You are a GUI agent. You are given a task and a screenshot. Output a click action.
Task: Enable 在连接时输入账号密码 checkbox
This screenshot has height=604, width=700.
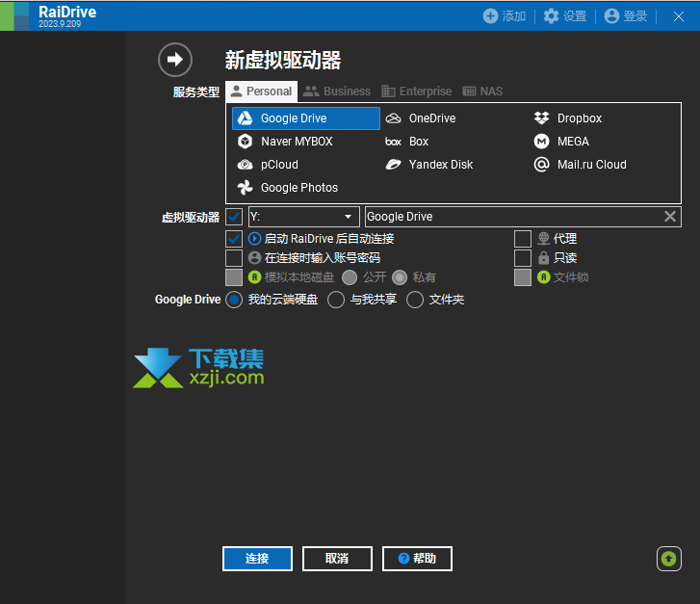click(234, 258)
